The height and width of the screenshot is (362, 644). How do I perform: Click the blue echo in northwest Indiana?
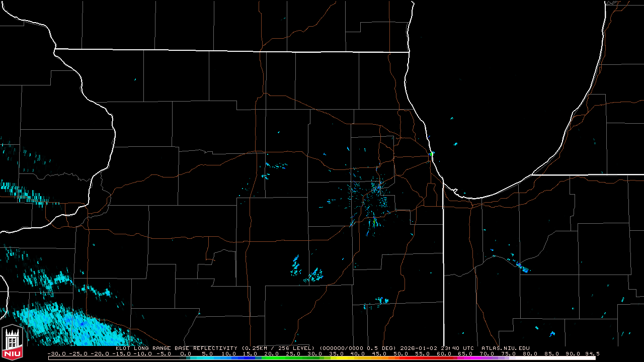click(x=523, y=268)
